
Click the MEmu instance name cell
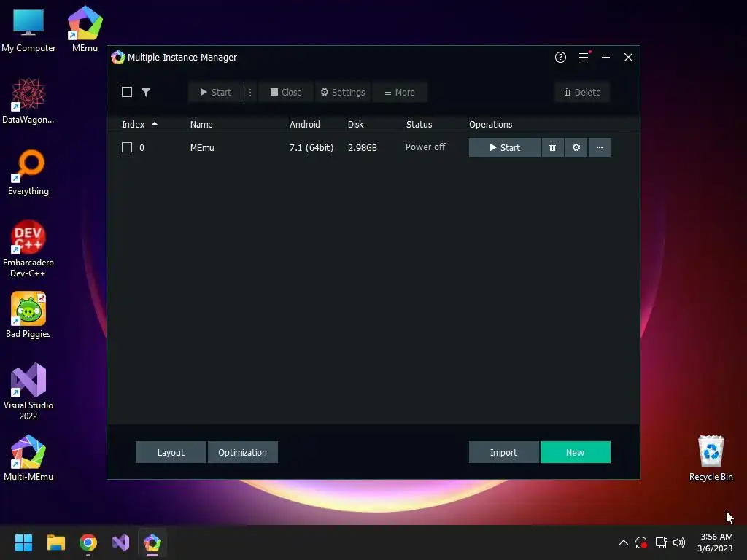202,147
